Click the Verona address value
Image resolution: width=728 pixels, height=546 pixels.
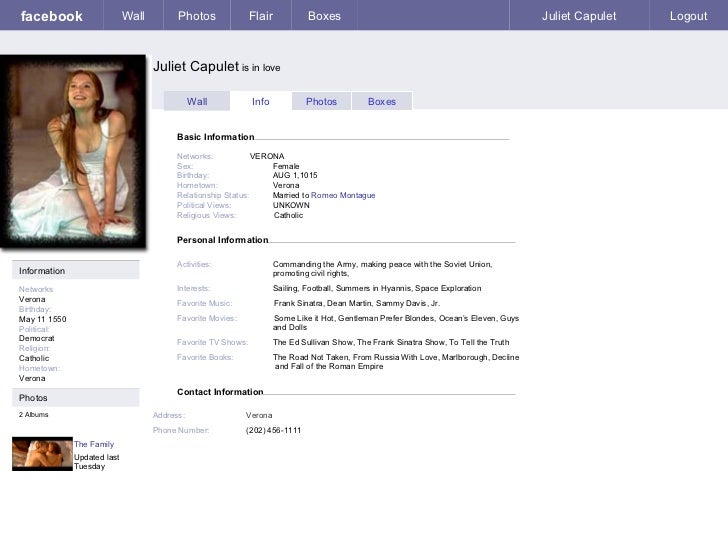tap(259, 416)
